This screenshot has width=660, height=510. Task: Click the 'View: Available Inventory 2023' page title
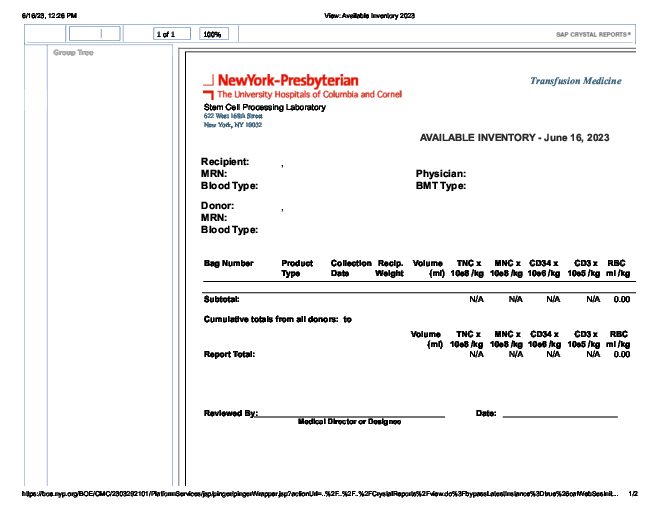pyautogui.click(x=369, y=16)
